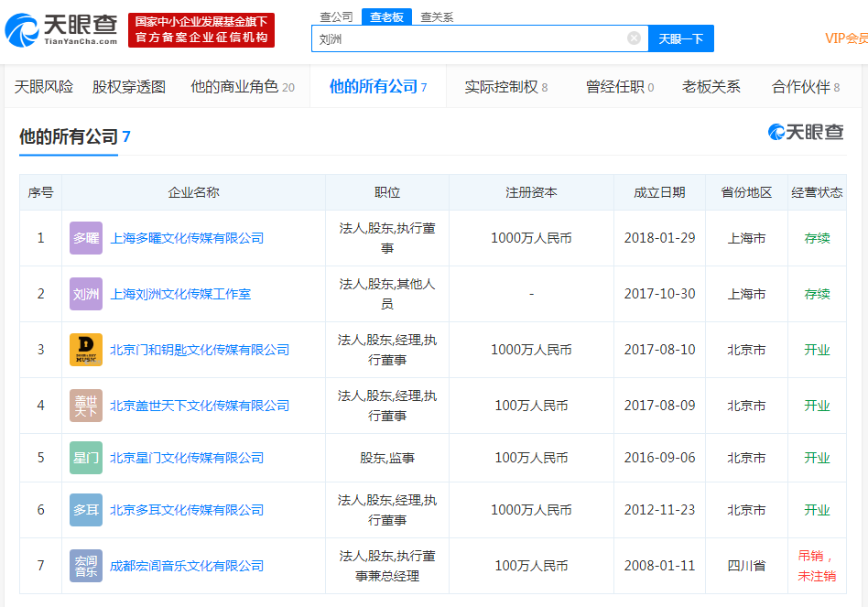Click the 企业名称 column header
Image resolution: width=868 pixels, height=607 pixels.
point(194,192)
